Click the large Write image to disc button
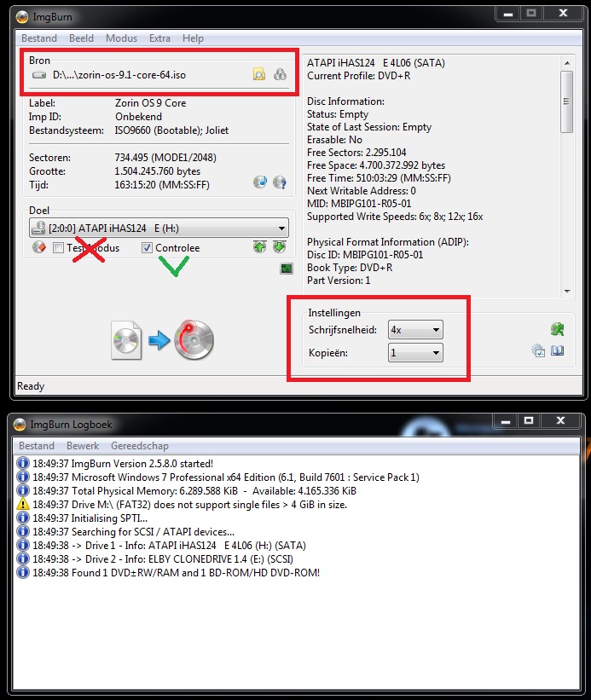 click(x=163, y=340)
